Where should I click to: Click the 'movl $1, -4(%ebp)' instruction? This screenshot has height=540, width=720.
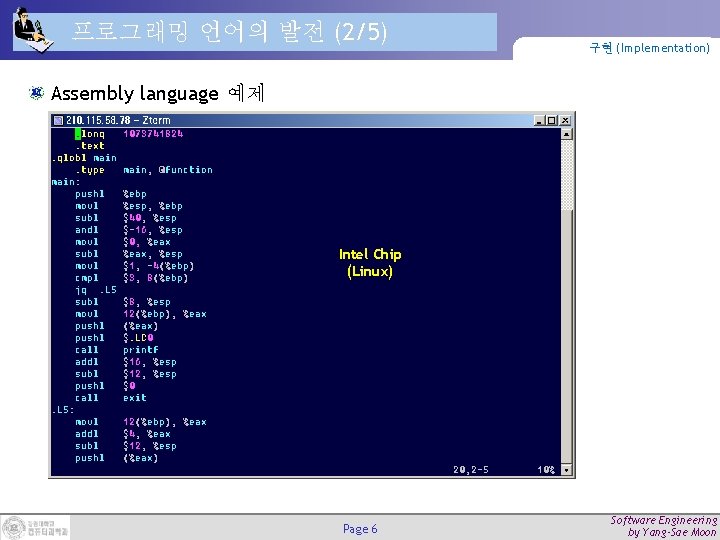135,266
